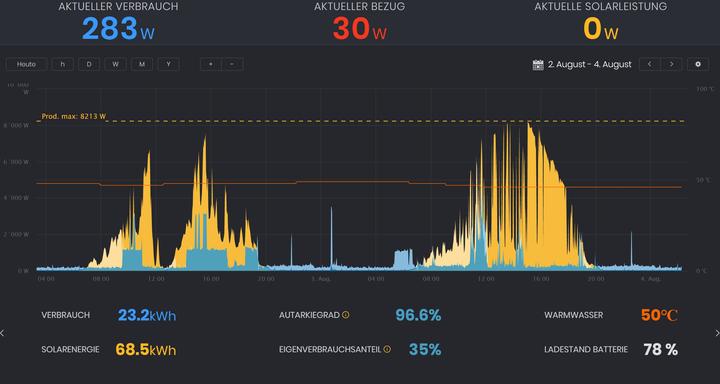The image size is (720, 384).
Task: Click the 35% Eigenverbrauchsanteil value
Action: [x=425, y=350]
